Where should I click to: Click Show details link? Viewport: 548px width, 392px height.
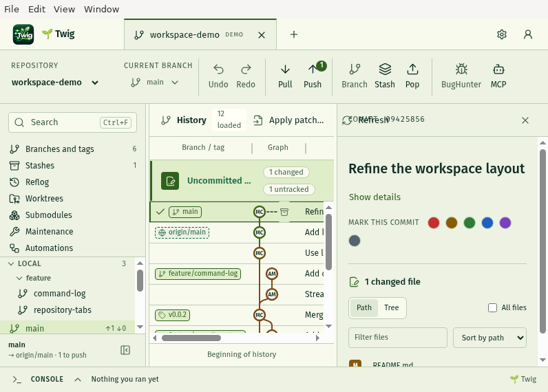[375, 197]
